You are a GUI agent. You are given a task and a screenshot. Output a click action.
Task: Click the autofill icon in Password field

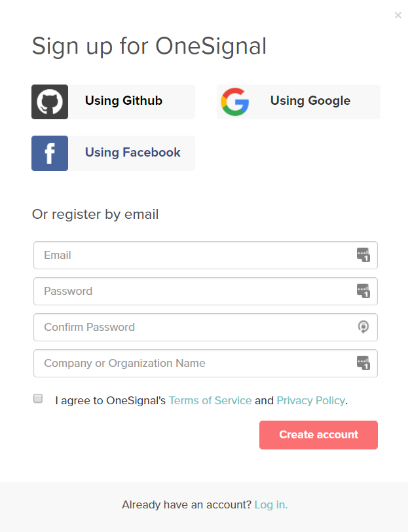[364, 291]
